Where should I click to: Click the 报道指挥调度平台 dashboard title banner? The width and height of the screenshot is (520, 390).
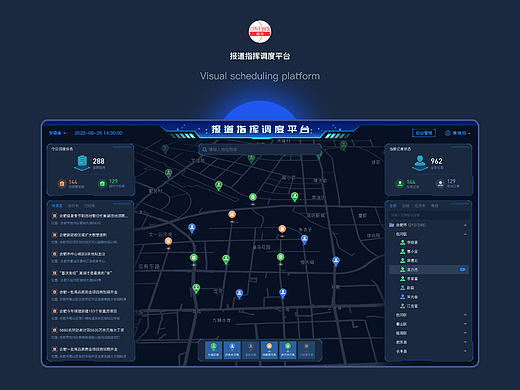[x=260, y=129]
